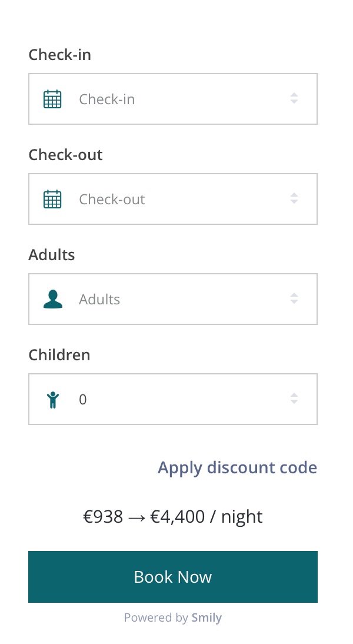Click the calendar icon in Check-out field
Image resolution: width=353 pixels, height=644 pixels.
pyautogui.click(x=52, y=199)
